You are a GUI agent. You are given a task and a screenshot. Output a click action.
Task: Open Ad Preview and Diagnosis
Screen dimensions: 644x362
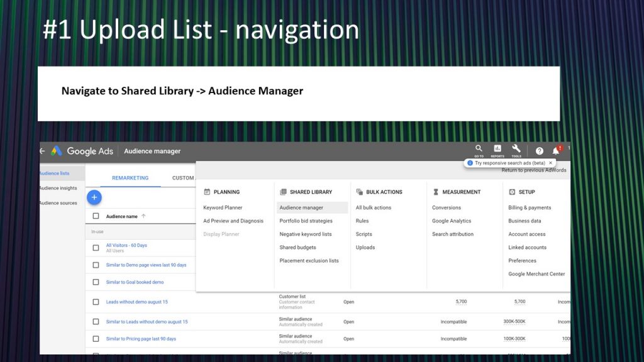(233, 221)
